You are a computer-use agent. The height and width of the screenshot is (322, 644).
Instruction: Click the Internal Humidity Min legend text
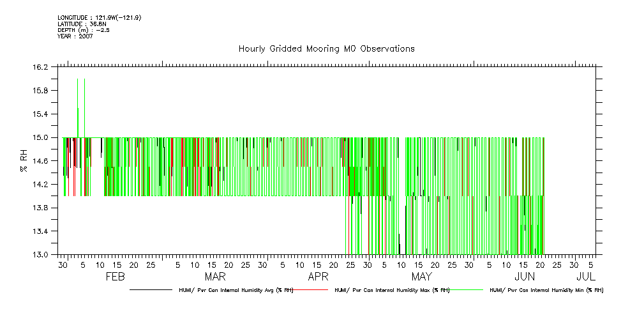tap(546, 290)
